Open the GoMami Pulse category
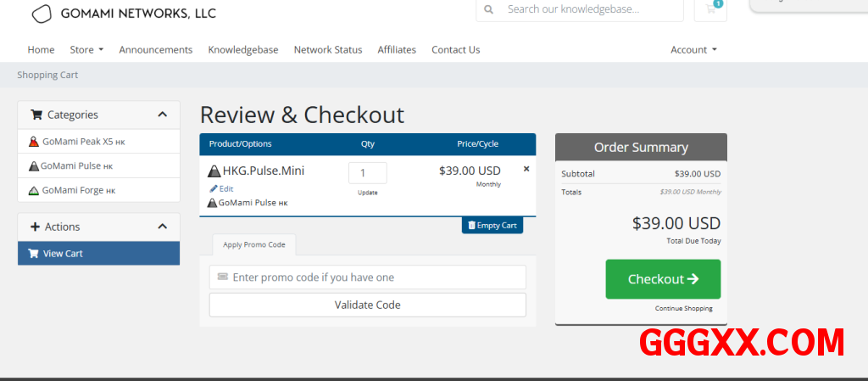Viewport: 868px width, 381px height. point(76,166)
